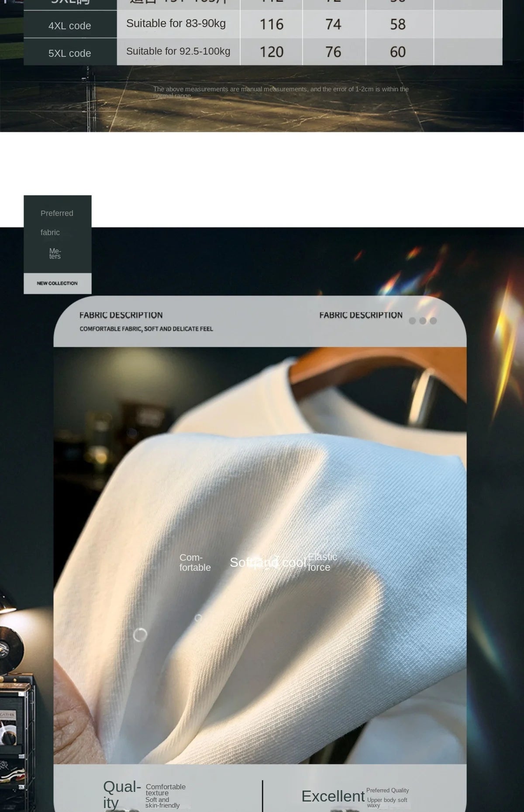The height and width of the screenshot is (812, 524).
Task: Click the value 120 in the 5XL row
Action: [272, 52]
